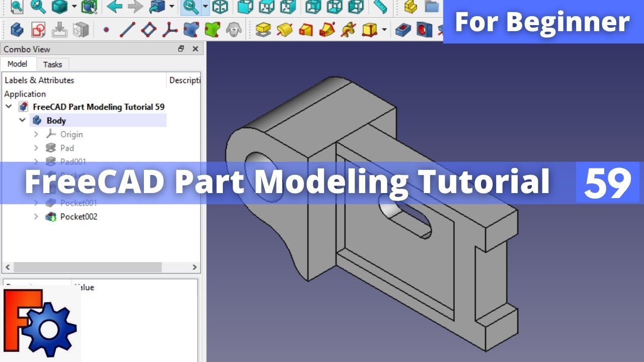
Task: Click the forward navigation arrow
Action: click(x=135, y=7)
